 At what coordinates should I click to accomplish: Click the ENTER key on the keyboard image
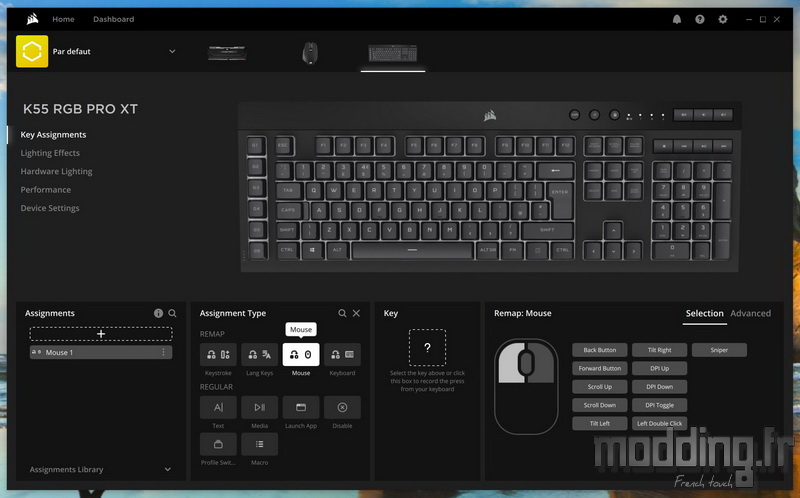click(x=561, y=200)
